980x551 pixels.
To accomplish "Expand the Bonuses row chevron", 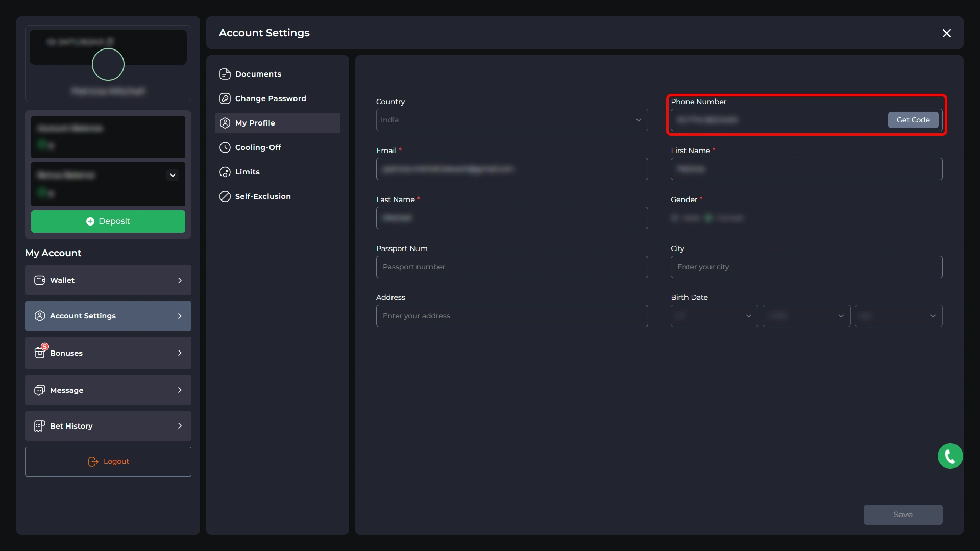I will click(x=180, y=353).
